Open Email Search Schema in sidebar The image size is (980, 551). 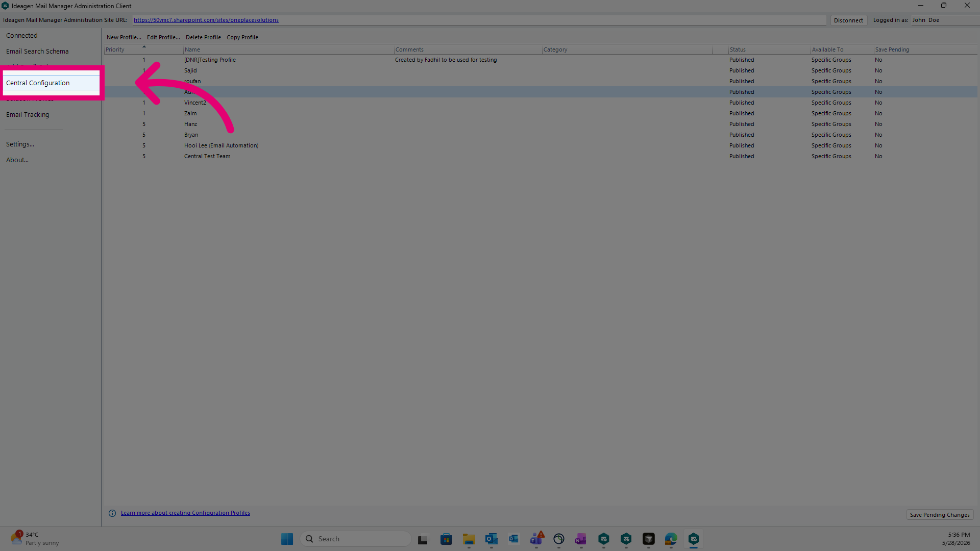37,52
